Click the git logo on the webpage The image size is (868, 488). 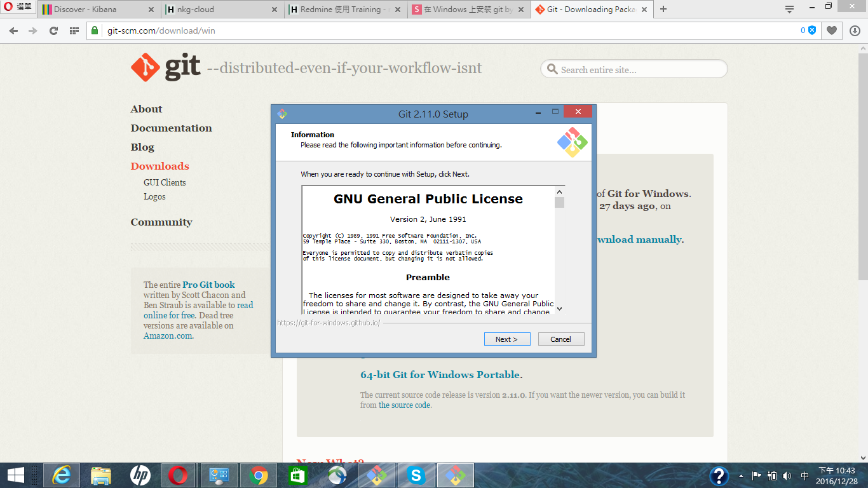pyautogui.click(x=166, y=67)
